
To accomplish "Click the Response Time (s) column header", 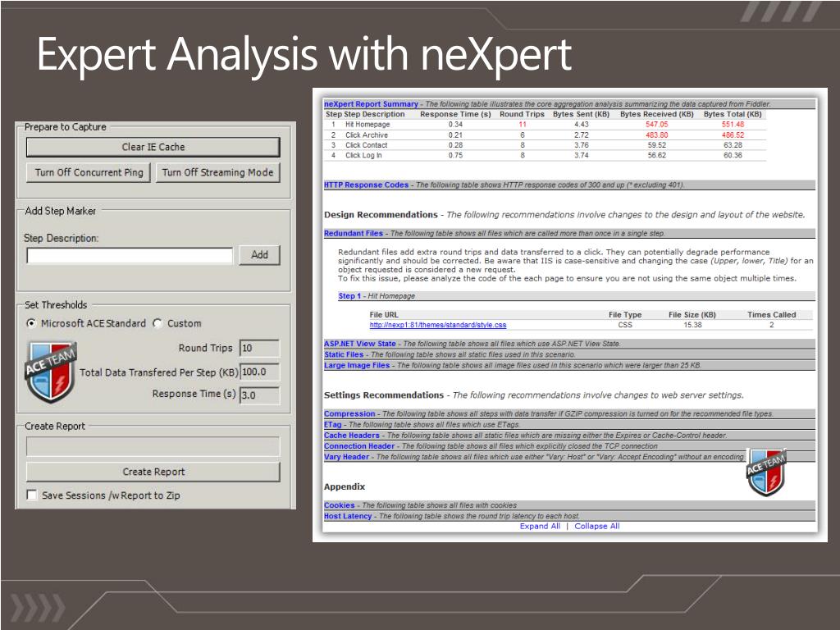I will pos(455,114).
